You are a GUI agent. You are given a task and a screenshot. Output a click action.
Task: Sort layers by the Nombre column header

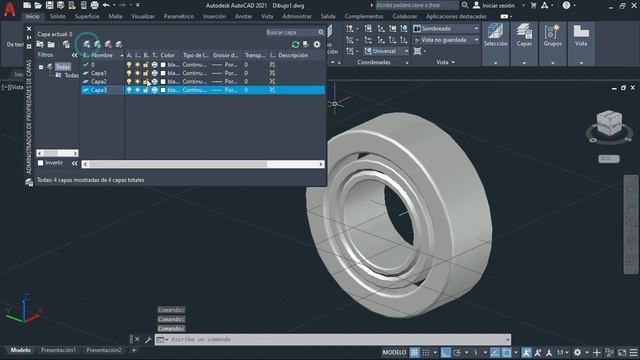pyautogui.click(x=102, y=55)
